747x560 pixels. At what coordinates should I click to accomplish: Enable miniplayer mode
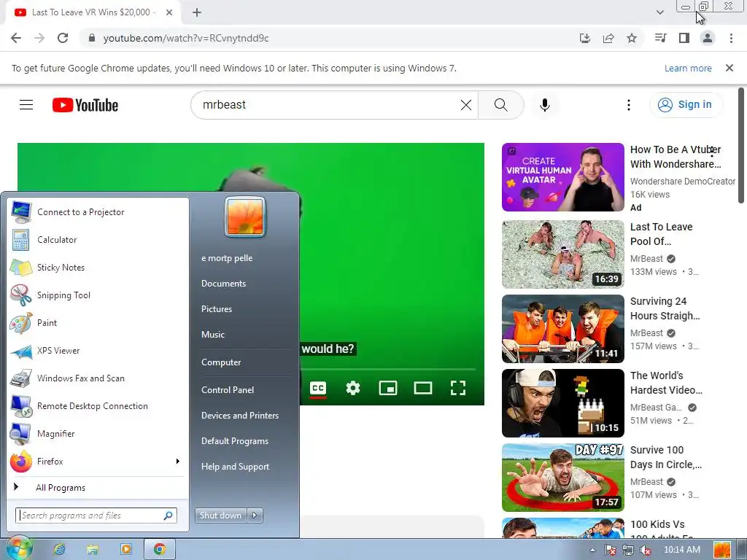pos(388,388)
